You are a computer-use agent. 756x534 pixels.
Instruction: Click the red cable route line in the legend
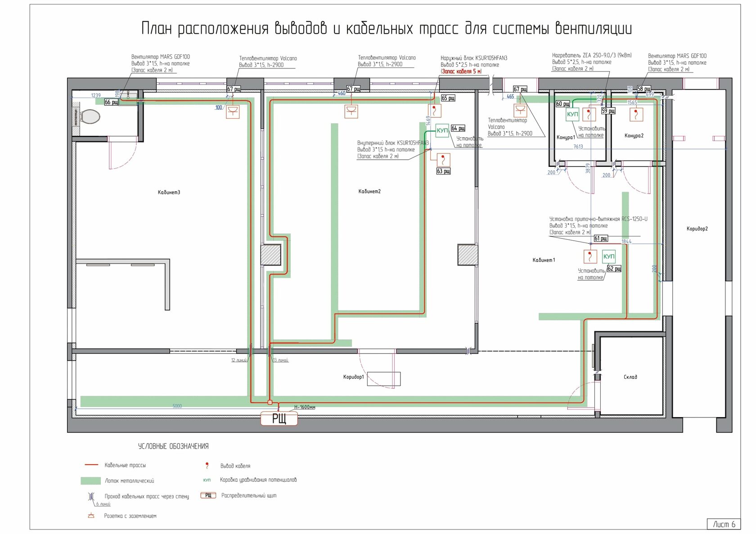(x=91, y=465)
